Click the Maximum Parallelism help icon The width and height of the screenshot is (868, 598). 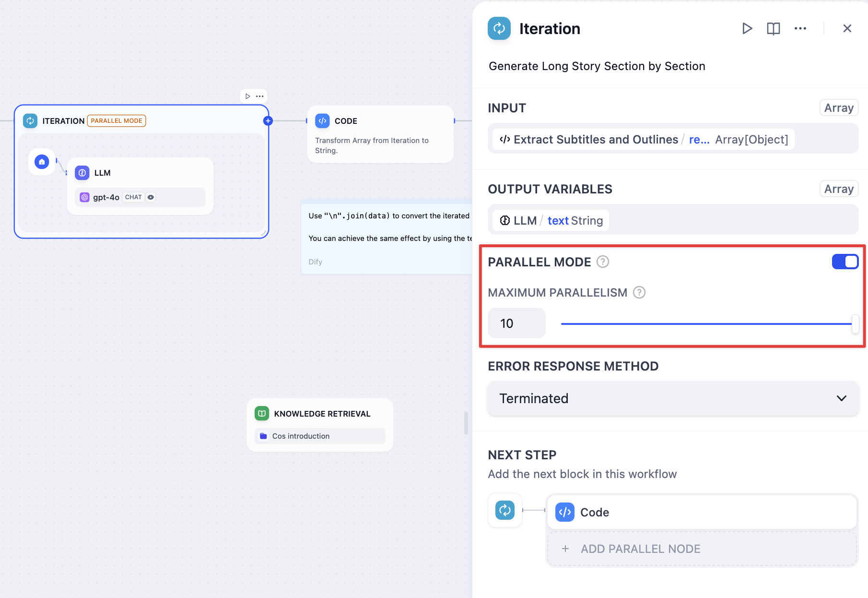pyautogui.click(x=639, y=293)
